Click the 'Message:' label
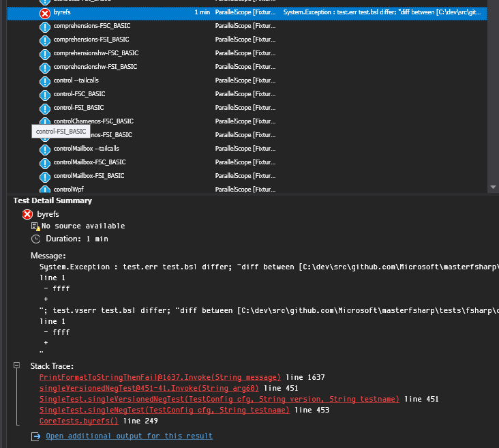499x448 pixels. pos(48,256)
